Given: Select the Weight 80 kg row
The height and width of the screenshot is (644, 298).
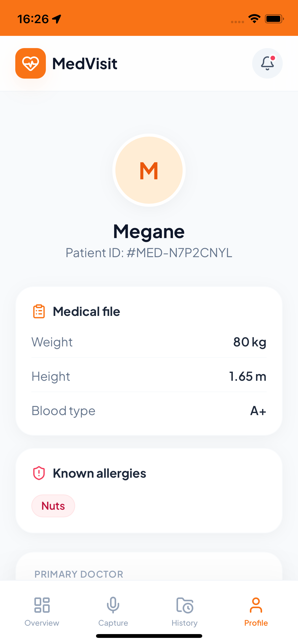Looking at the screenshot, I should point(149,342).
